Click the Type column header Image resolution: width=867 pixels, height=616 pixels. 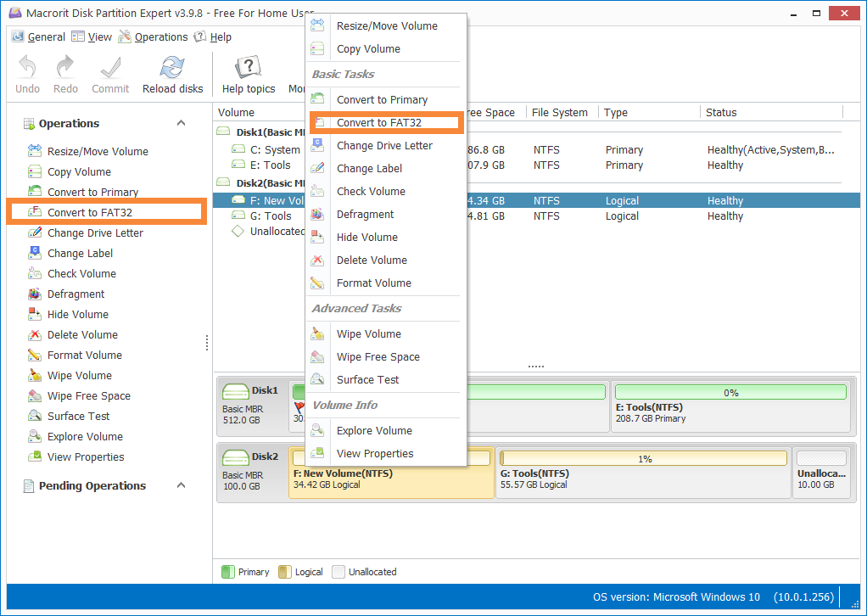coord(650,112)
